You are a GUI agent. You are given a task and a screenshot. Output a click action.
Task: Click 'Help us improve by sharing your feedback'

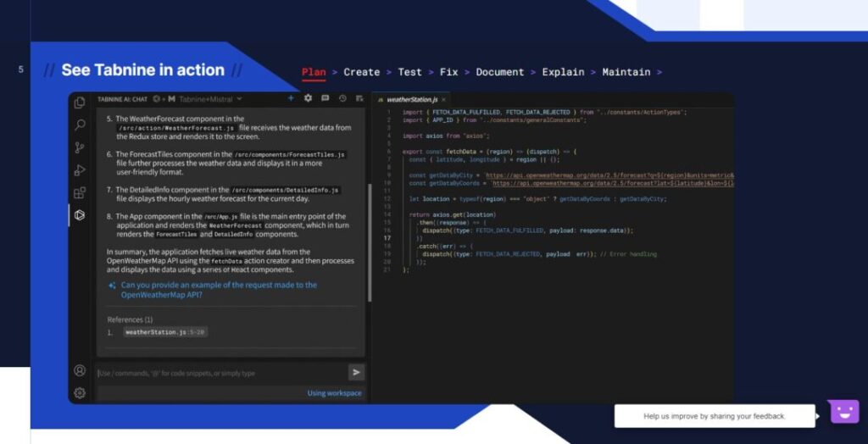click(x=714, y=416)
